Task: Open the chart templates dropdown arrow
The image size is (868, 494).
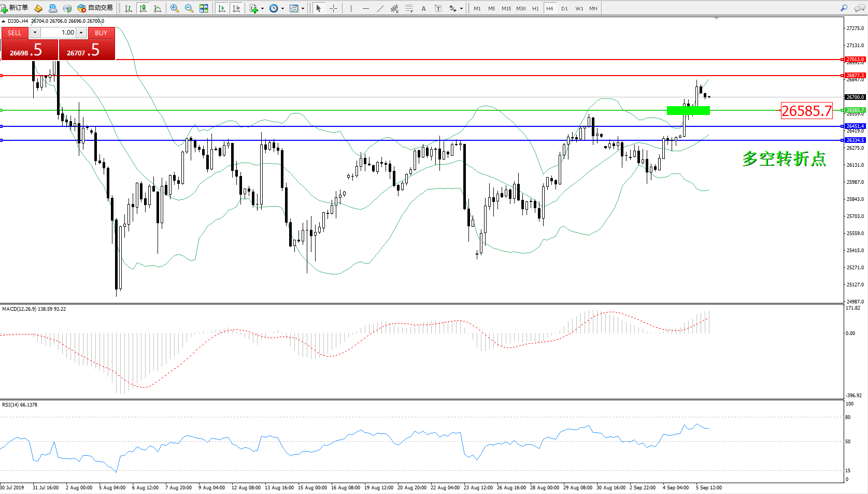Action: [303, 8]
